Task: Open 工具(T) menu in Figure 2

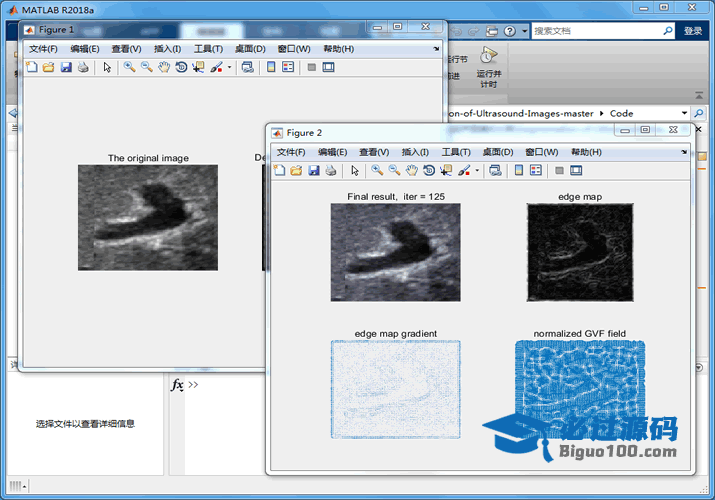Action: [456, 152]
